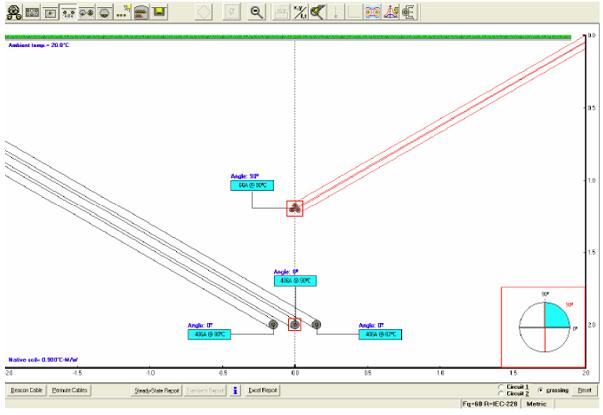603x415 pixels.
Task: Click the colored chart toolbar icon
Action: point(388,11)
